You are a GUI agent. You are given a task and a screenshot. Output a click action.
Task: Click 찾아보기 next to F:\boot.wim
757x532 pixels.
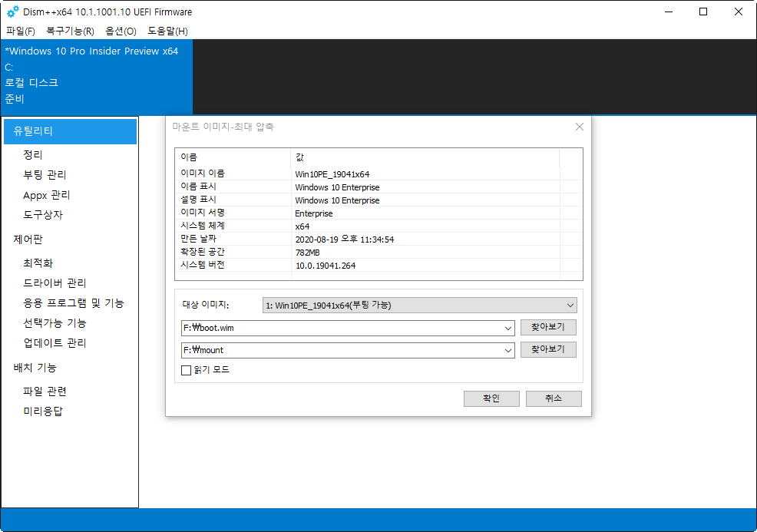(x=548, y=327)
